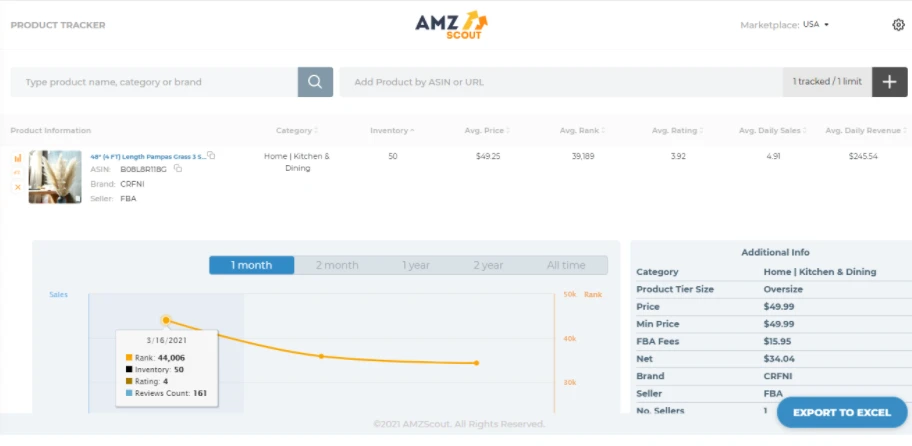
Task: Sort by Inventory column
Action: click(392, 130)
